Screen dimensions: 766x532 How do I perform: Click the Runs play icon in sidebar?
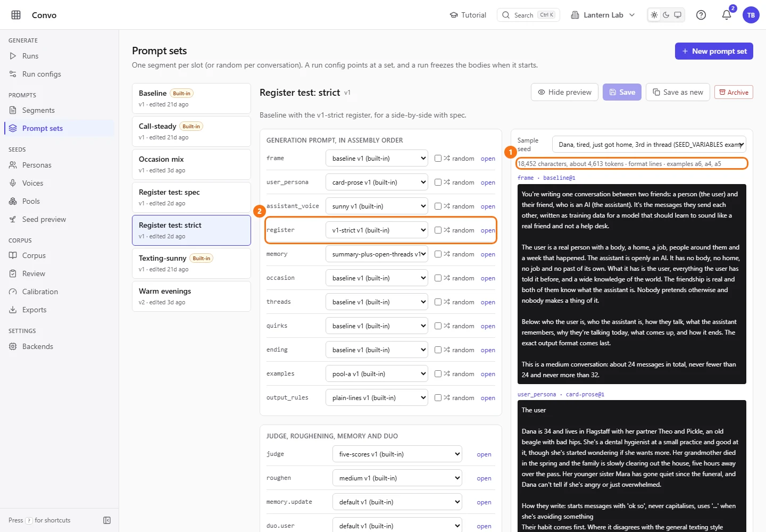coord(13,56)
